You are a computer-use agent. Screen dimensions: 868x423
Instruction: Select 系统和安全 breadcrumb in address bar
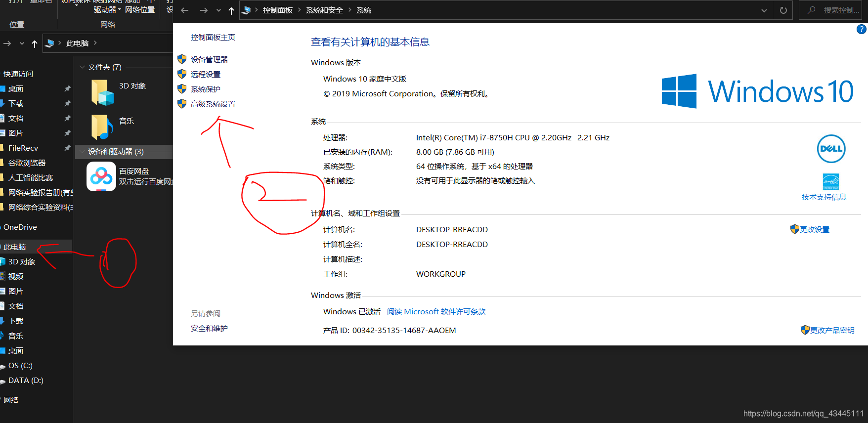point(324,10)
